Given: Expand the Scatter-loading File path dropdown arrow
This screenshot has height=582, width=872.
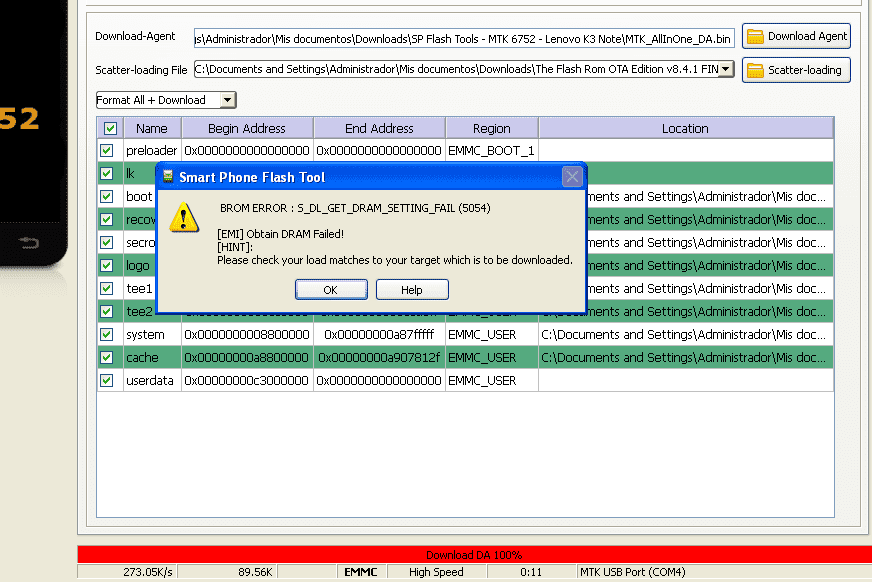Looking at the screenshot, I should (726, 69).
